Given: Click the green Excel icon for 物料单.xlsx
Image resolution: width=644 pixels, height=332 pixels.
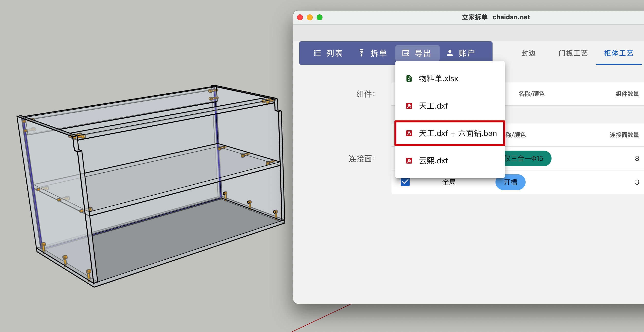Looking at the screenshot, I should [409, 78].
